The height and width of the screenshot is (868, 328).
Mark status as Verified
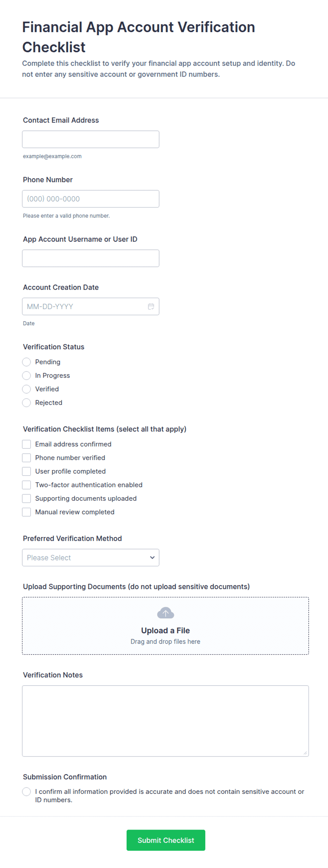pyautogui.click(x=26, y=389)
